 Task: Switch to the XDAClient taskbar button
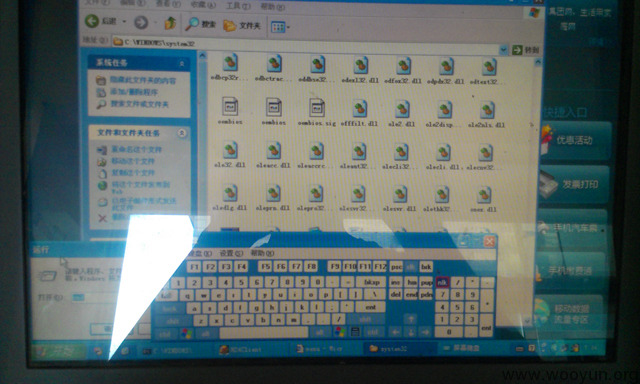click(250, 349)
